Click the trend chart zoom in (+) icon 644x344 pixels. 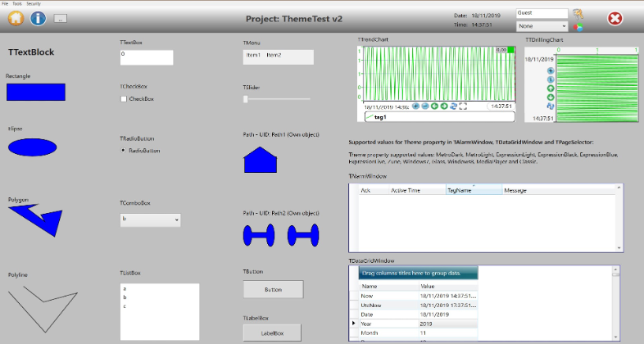tap(415, 106)
